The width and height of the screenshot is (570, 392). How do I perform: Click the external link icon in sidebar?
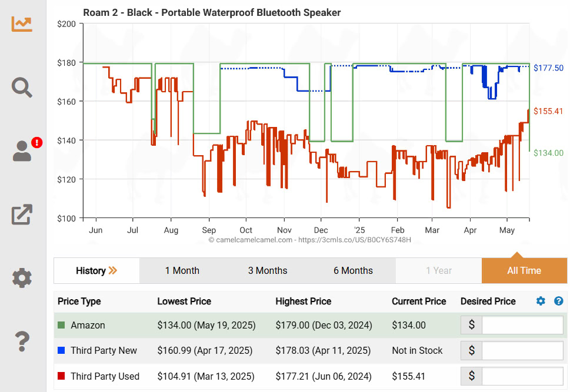[22, 215]
